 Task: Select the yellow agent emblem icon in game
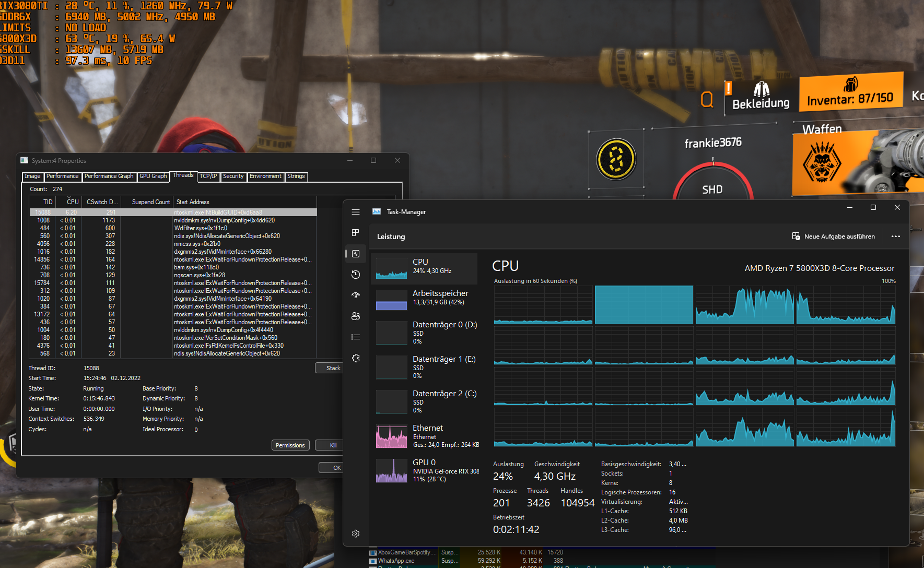pos(616,159)
